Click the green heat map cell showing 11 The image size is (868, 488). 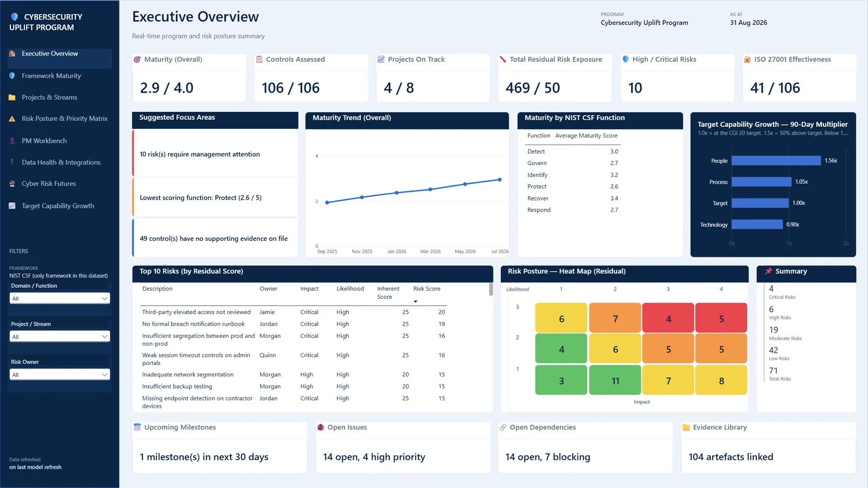[x=615, y=381]
